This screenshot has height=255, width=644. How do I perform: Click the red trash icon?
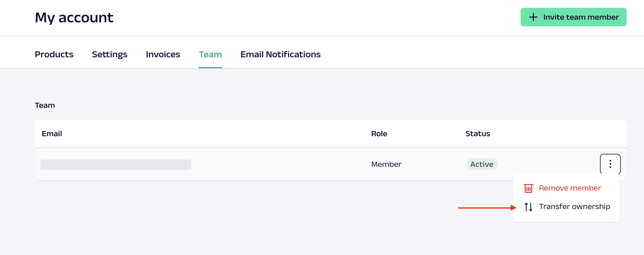click(528, 188)
